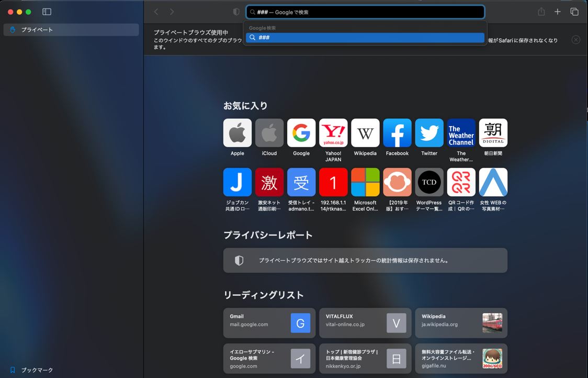This screenshot has width=588, height=378.
Task: Open the ジョブカン favorite
Action: coord(238,182)
